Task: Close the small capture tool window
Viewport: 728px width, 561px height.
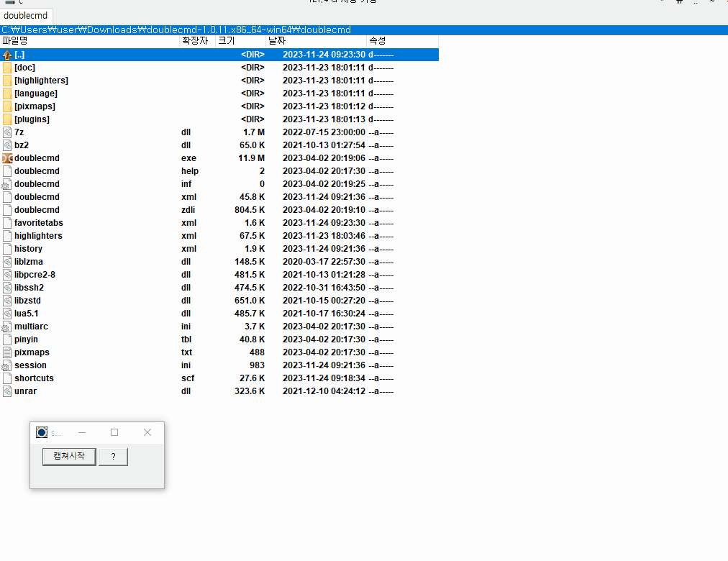Action: [x=147, y=432]
